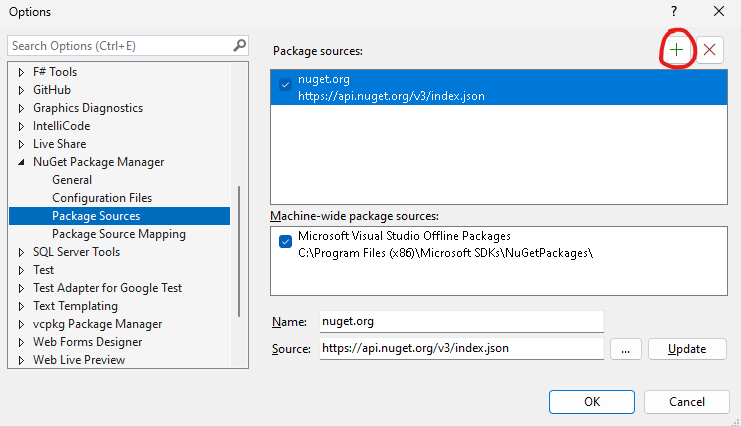Viewport: 741px width, 426px height.
Task: Expand the GitHub options node
Action: pyautogui.click(x=22, y=90)
